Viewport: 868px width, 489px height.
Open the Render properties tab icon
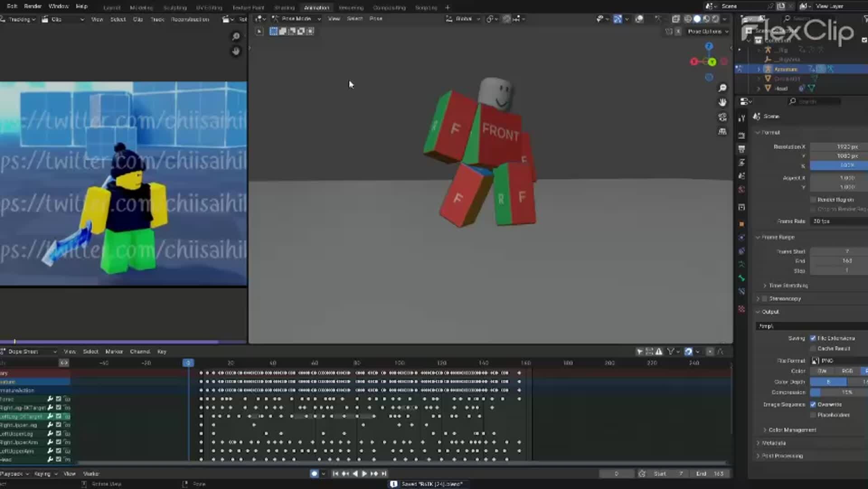click(x=741, y=135)
